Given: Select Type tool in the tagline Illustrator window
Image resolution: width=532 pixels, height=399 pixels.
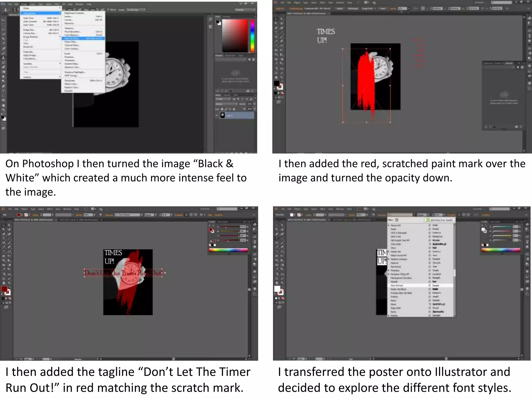Looking at the screenshot, I should 4,238.
